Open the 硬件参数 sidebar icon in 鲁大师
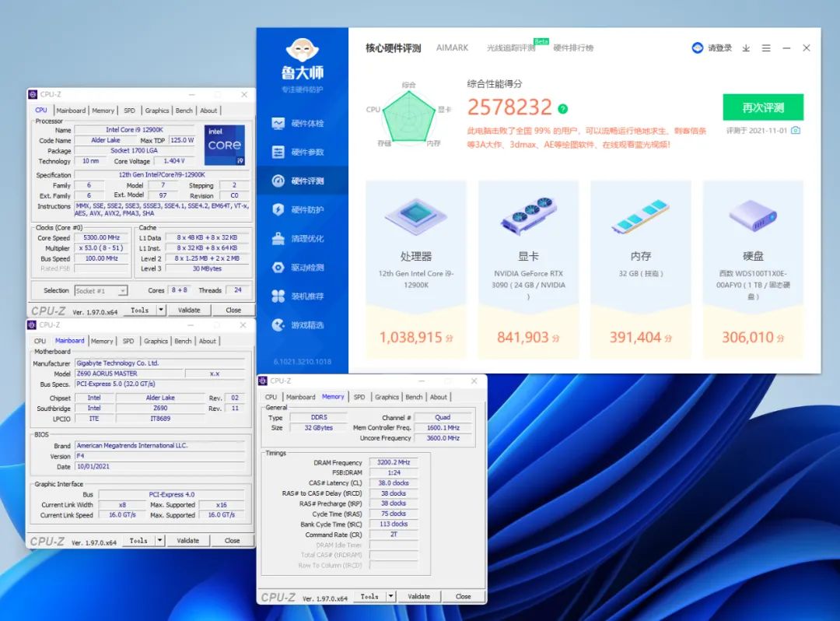840x621 pixels. click(278, 153)
